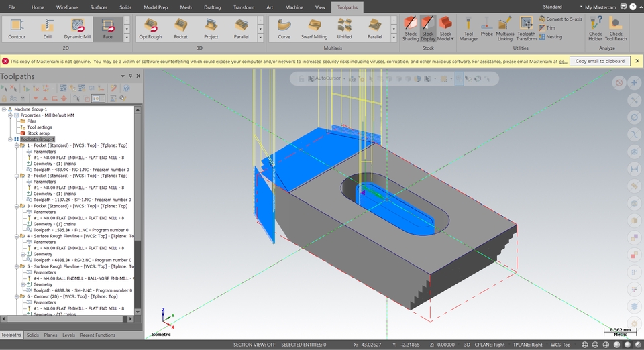Image resolution: width=644 pixels, height=350 pixels.
Task: Choose the Swarf Milling toolpath
Action: pos(314,28)
